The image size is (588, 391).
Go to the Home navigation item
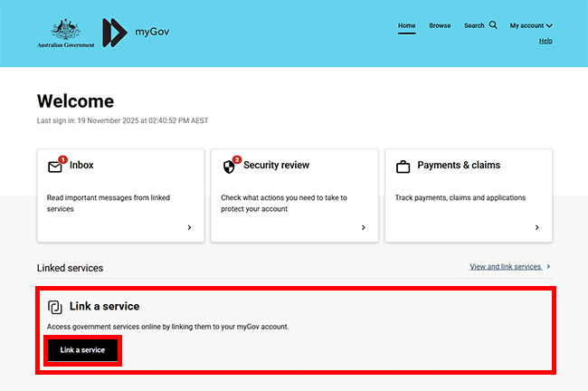(x=407, y=25)
